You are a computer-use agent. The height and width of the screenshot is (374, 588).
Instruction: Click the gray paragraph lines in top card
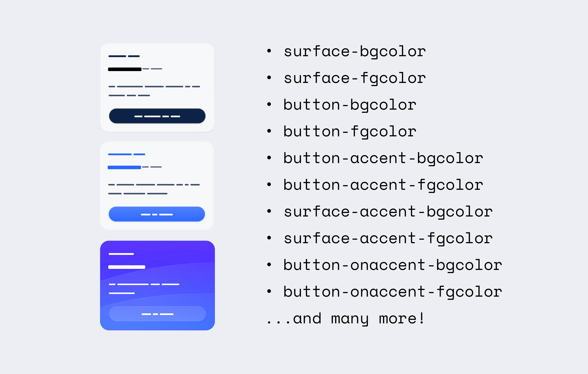coord(154,91)
